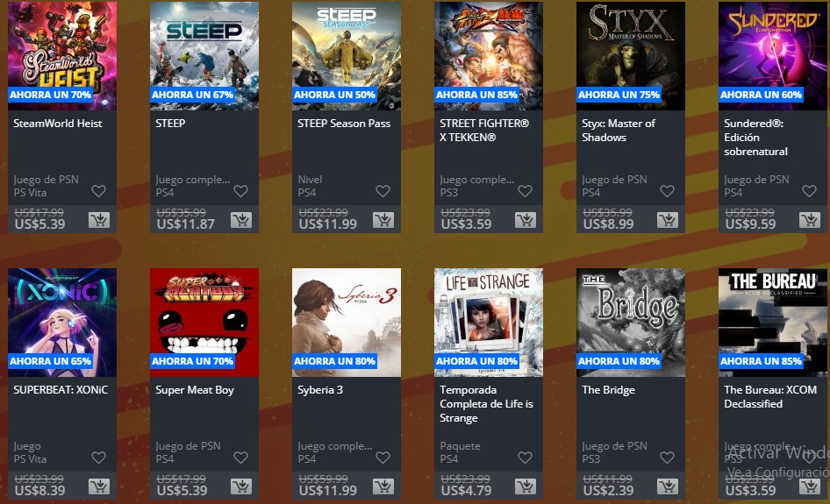
Task: Select the Styx Master of Shadows cover art
Action: [631, 55]
